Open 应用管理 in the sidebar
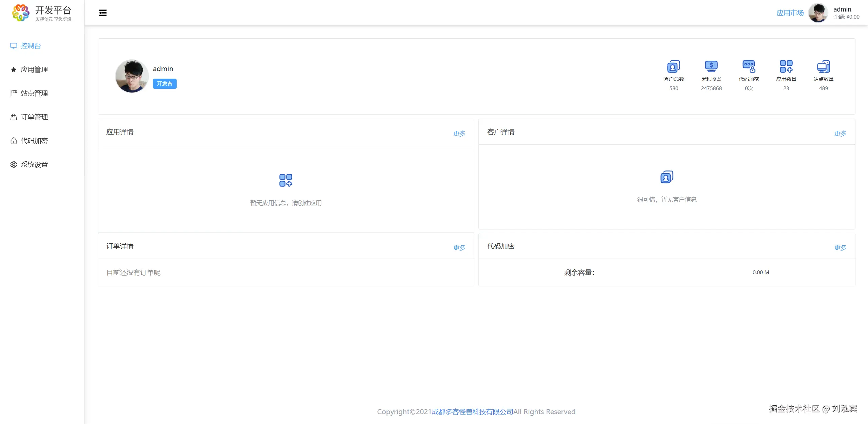 pyautogui.click(x=34, y=69)
